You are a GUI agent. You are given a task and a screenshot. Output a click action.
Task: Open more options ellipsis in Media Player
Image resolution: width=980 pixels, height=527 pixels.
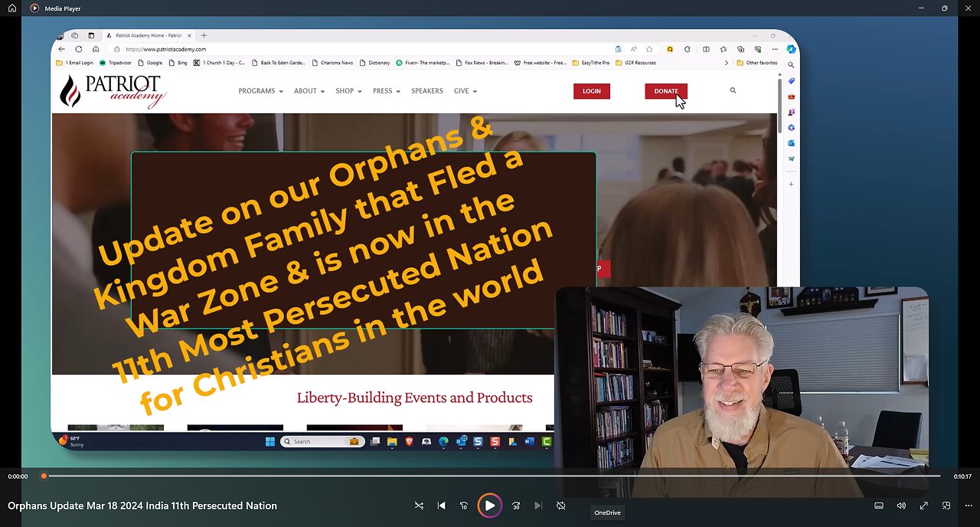[x=969, y=506]
